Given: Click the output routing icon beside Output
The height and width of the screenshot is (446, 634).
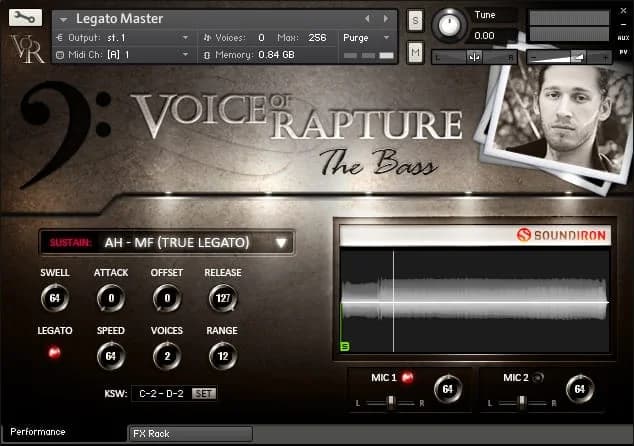Looking at the screenshot, I should (x=60, y=38).
